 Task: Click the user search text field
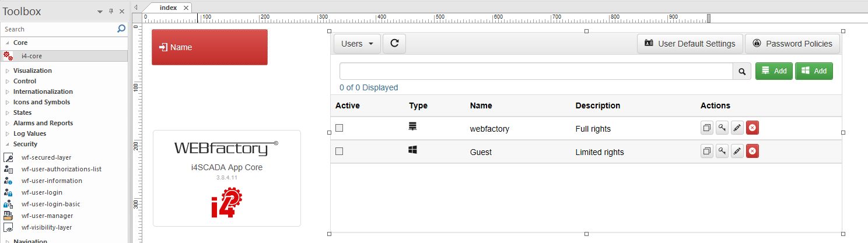click(x=535, y=71)
